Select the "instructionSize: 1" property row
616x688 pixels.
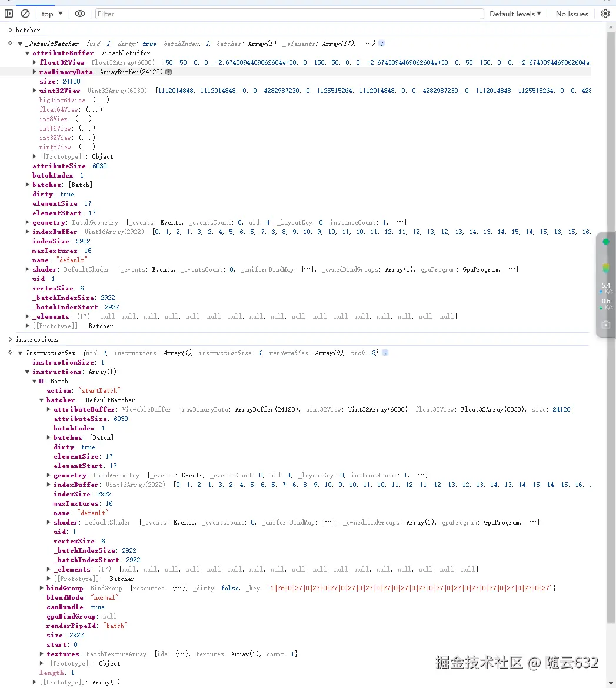68,362
